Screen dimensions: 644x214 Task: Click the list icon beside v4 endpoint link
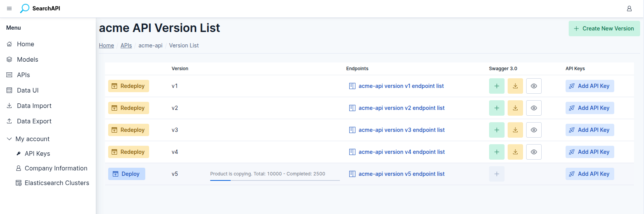(352, 152)
